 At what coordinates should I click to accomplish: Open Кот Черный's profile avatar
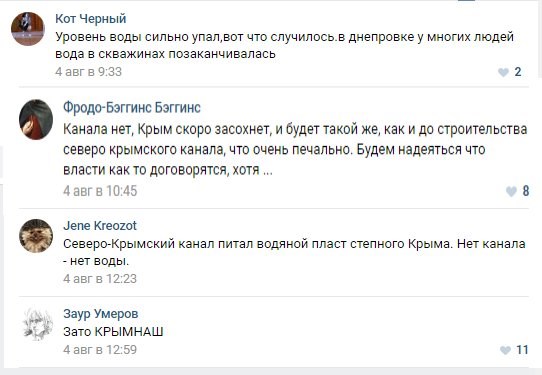tap(28, 29)
